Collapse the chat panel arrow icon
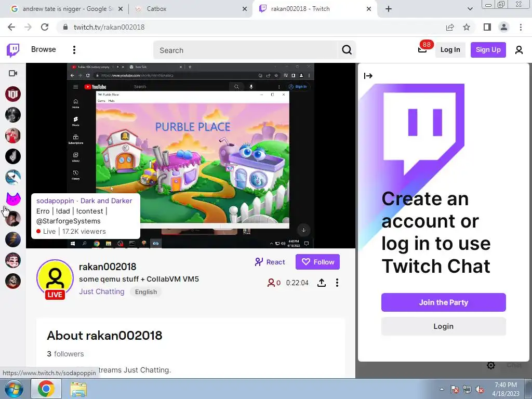Image resolution: width=532 pixels, height=399 pixels. [368, 76]
